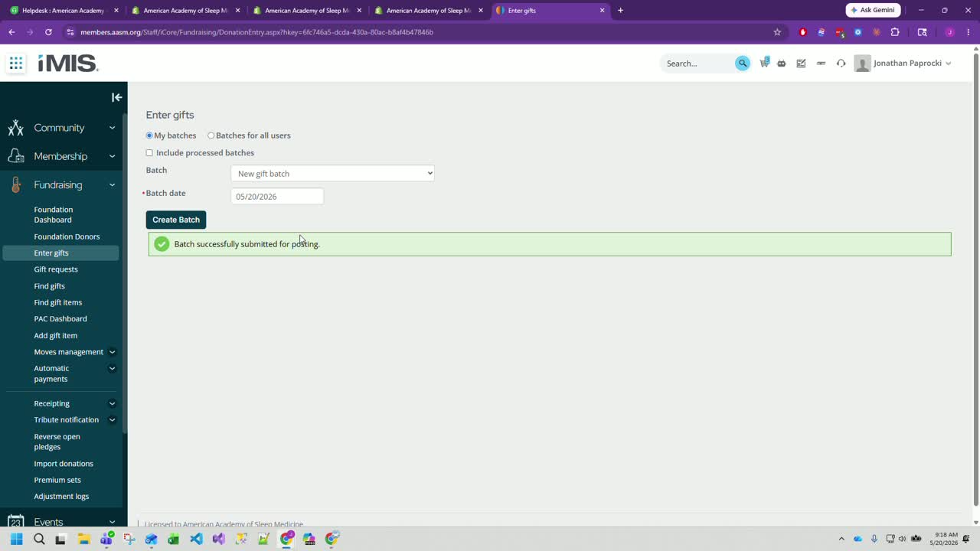980x551 pixels.
Task: Go to Gift requests
Action: point(56,269)
